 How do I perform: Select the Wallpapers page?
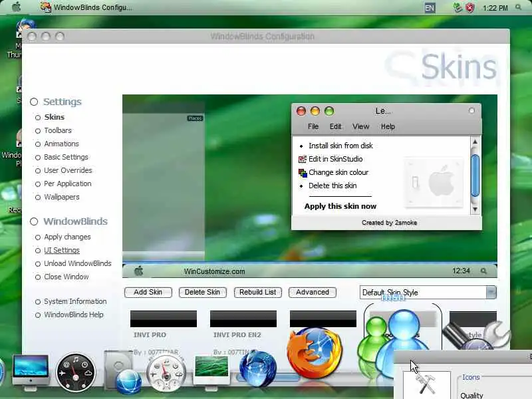62,197
